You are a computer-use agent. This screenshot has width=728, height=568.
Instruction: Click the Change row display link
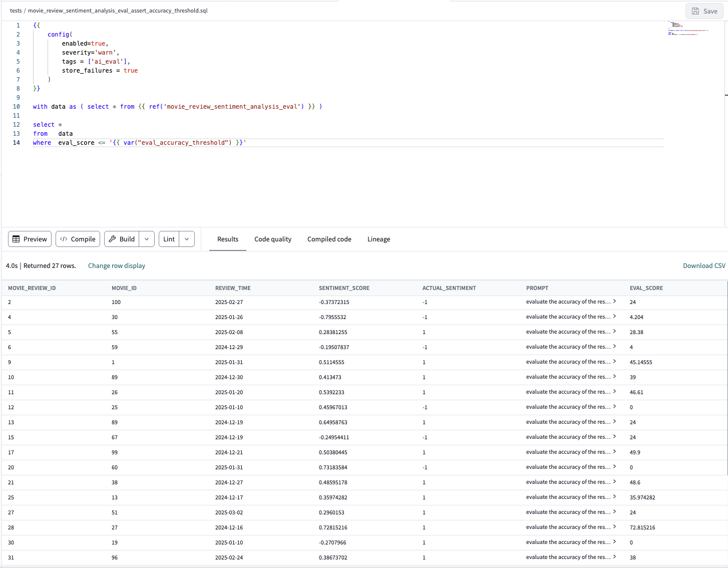pos(117,265)
